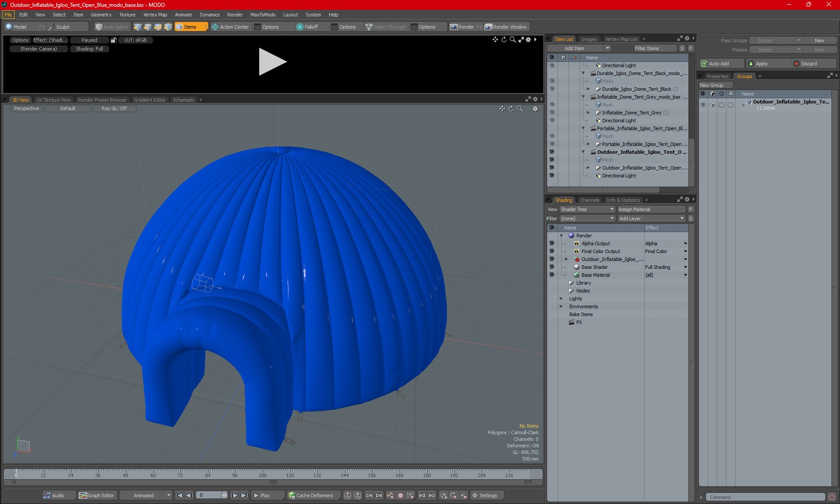The image size is (840, 504).
Task: Toggle visibility of Base Shader layer
Action: coord(552,267)
